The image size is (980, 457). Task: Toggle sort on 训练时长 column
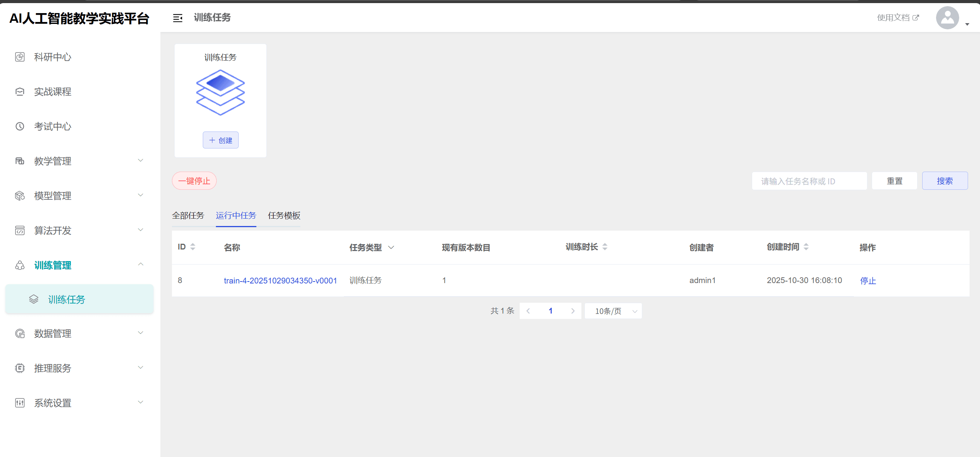pos(605,247)
